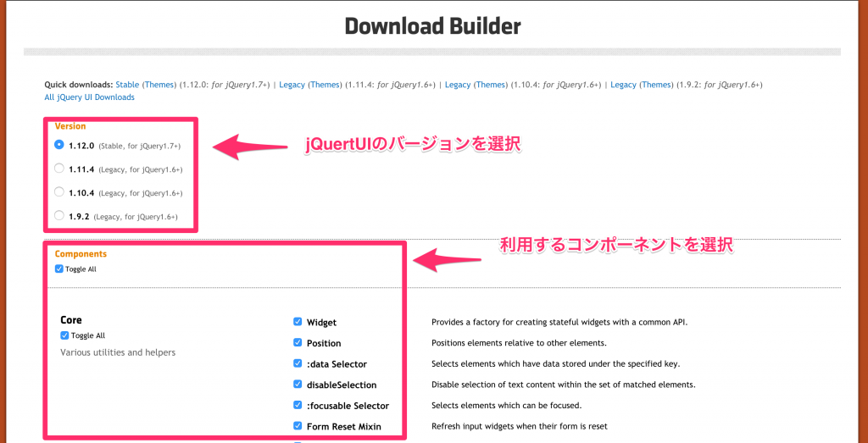The height and width of the screenshot is (443, 868).
Task: Uncheck the :data Selector checkbox
Action: pos(298,363)
